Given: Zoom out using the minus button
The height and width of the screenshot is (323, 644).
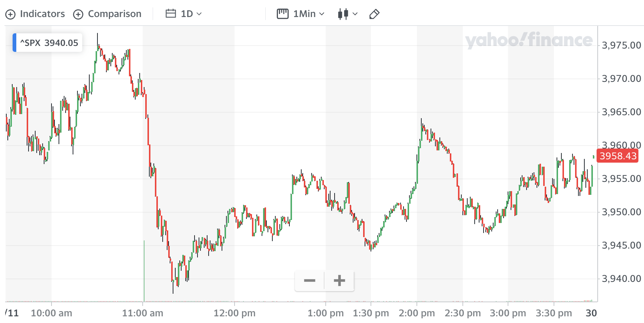Looking at the screenshot, I should pyautogui.click(x=309, y=280).
